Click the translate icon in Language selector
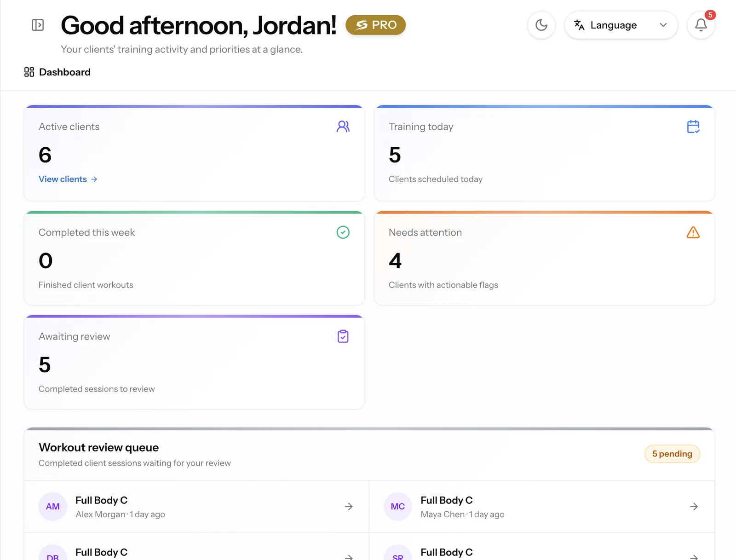This screenshot has height=560, width=736. (x=579, y=25)
